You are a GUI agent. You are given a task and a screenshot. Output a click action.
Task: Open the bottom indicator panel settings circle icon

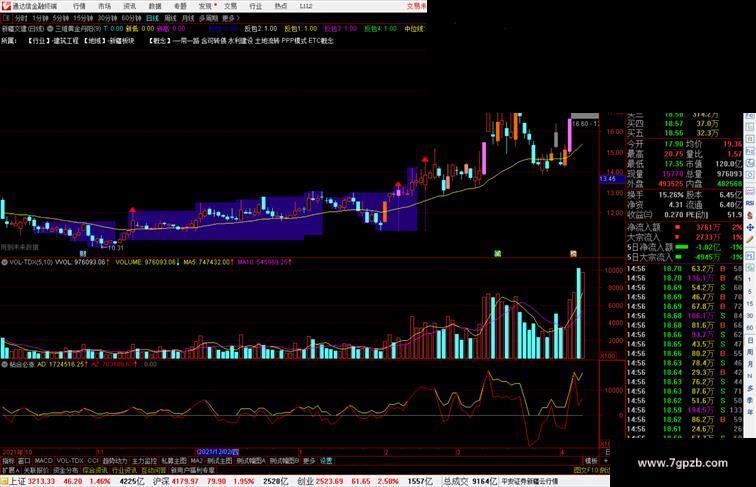tap(4, 365)
